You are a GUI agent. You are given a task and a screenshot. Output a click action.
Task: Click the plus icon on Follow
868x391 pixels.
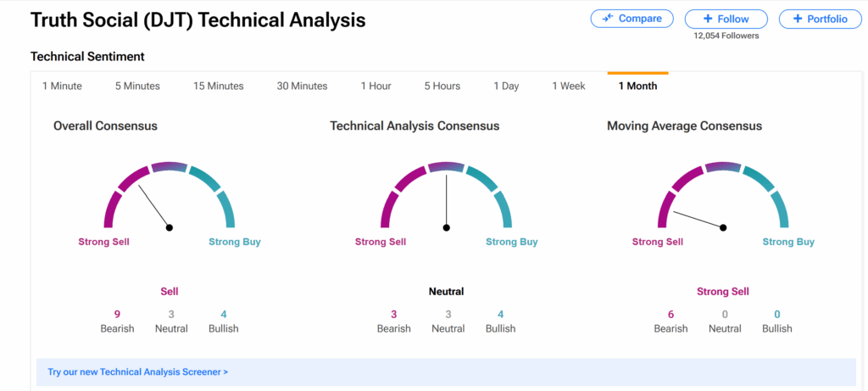(709, 19)
